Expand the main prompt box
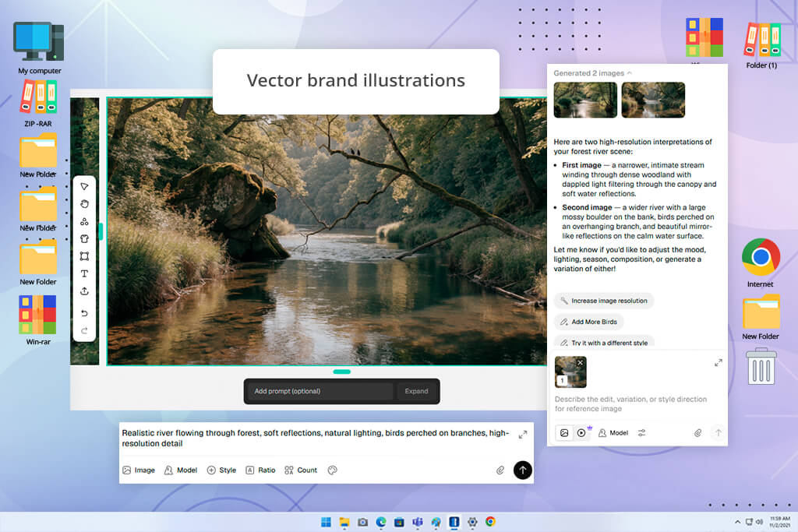Screen dimensions: 798x532 point(523,435)
